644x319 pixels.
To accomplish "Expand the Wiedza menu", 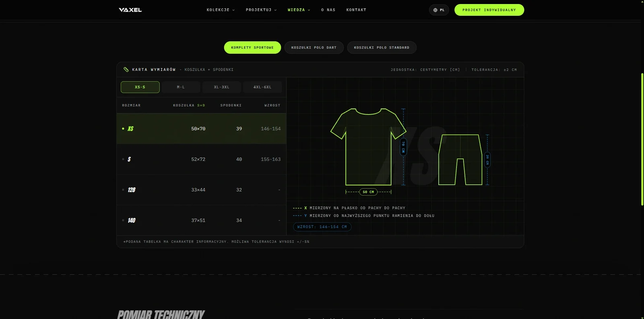I will click(x=299, y=10).
